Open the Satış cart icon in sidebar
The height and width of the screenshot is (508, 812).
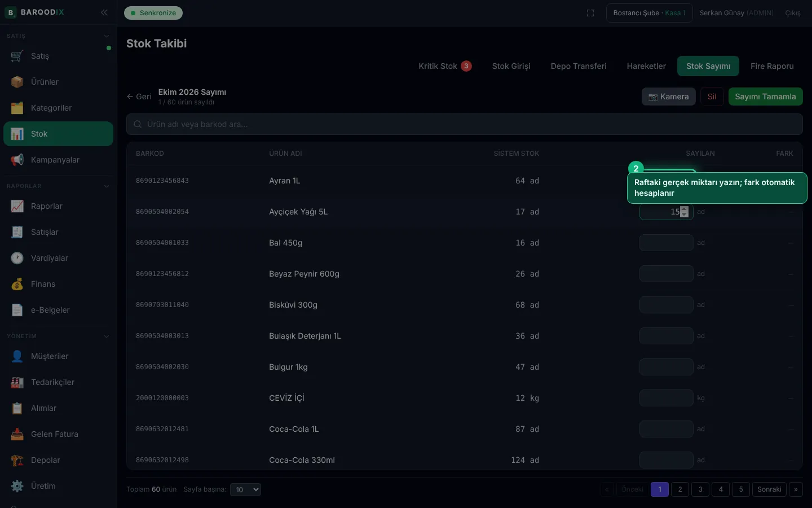point(17,56)
